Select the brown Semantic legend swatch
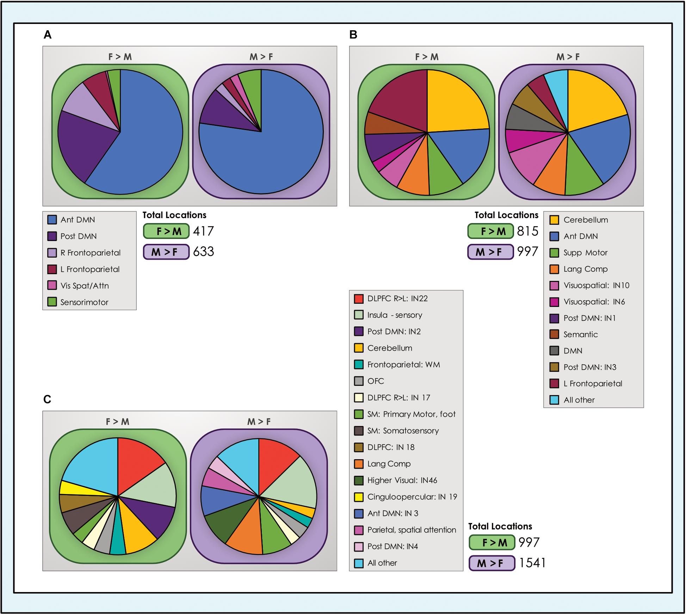Screen dimensions: 686x616 pos(554,334)
